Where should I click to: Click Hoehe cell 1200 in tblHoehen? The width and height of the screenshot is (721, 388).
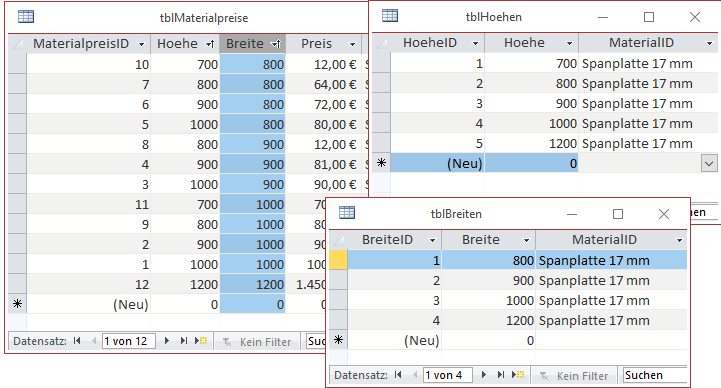pyautogui.click(x=531, y=143)
